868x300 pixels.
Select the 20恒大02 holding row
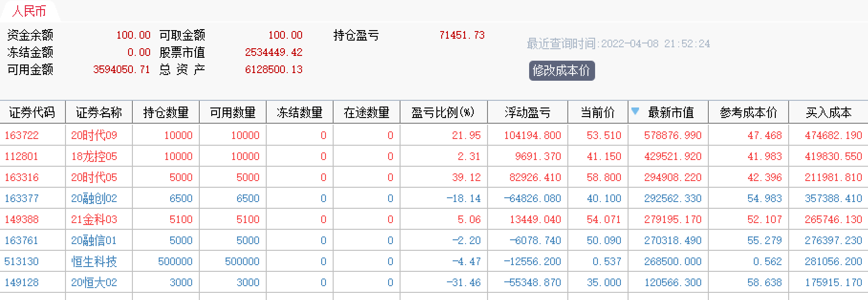pyautogui.click(x=94, y=282)
